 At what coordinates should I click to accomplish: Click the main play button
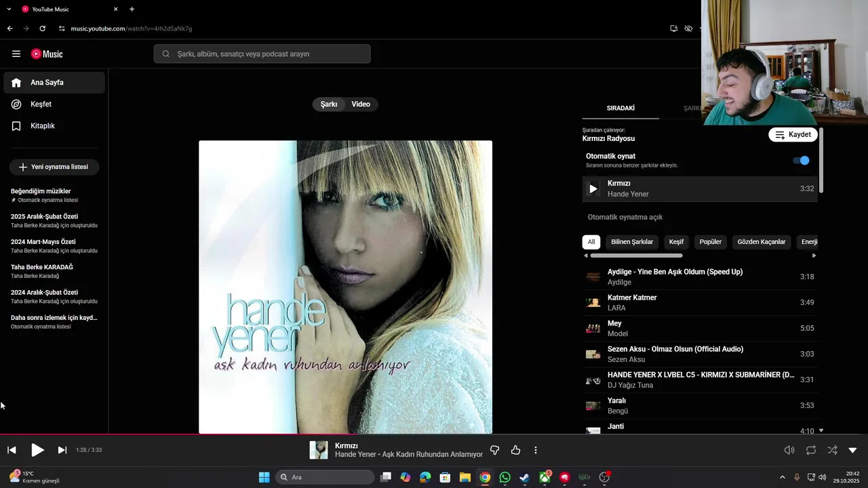[37, 450]
